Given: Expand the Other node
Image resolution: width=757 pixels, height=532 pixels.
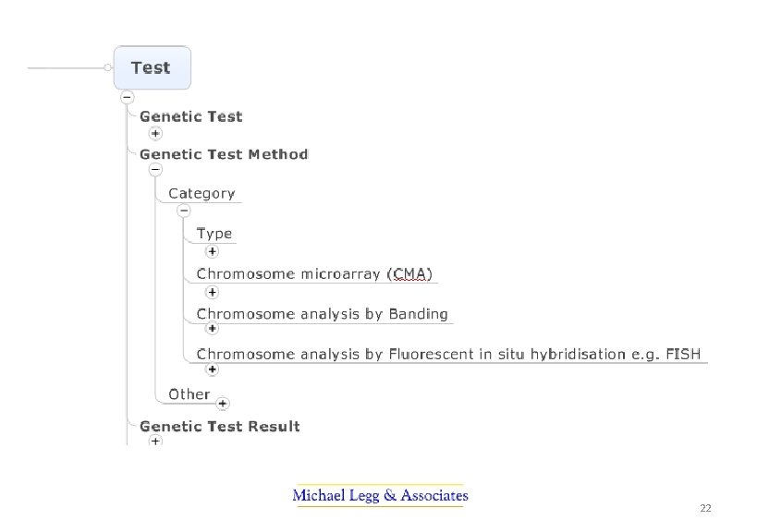Looking at the screenshot, I should (x=223, y=403).
